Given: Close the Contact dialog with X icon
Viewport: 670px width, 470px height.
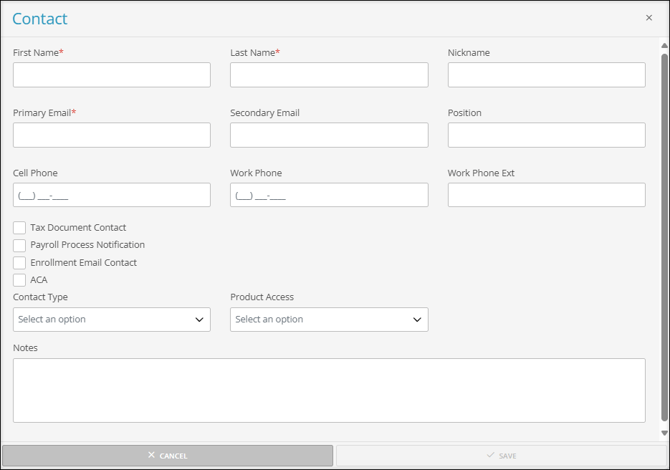Looking at the screenshot, I should tap(649, 18).
